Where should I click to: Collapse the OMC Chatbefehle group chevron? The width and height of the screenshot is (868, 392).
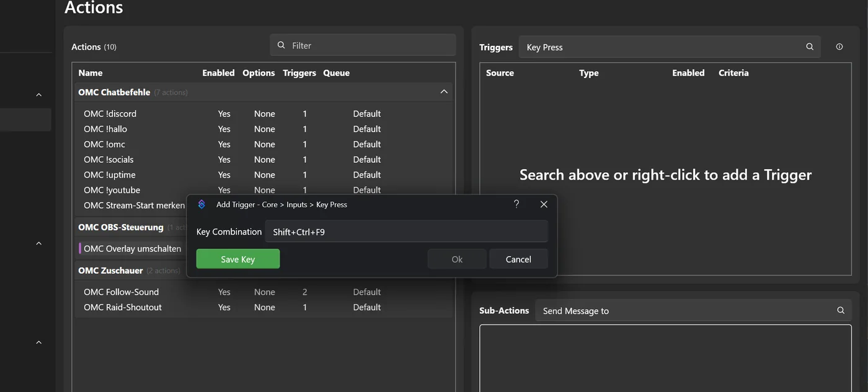coord(444,92)
